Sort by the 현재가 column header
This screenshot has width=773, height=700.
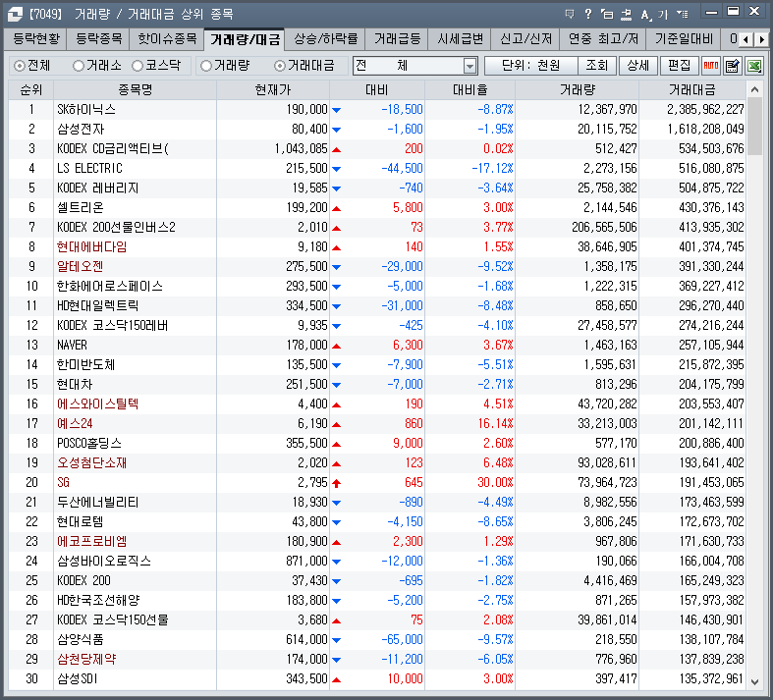[x=273, y=90]
